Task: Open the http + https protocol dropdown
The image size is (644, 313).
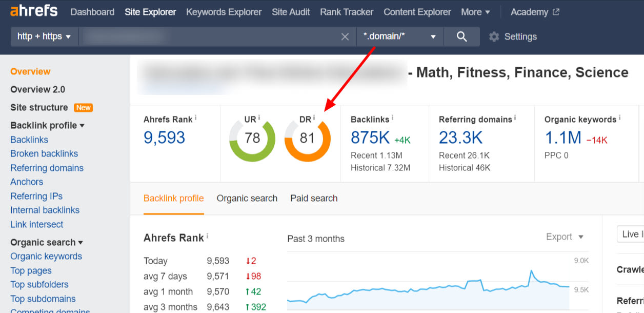Action: point(44,36)
